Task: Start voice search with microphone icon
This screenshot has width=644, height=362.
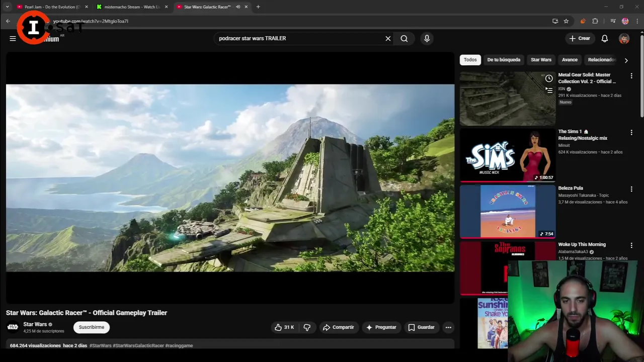Action: coord(427,38)
